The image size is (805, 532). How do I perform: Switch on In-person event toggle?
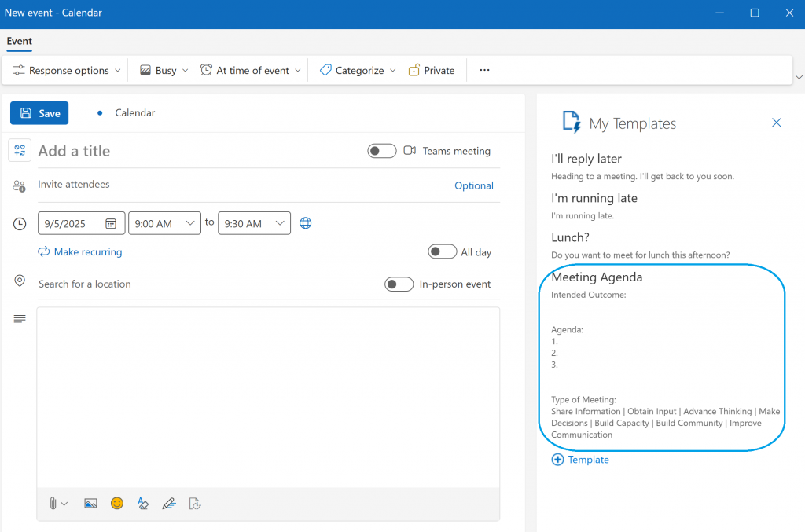coord(399,284)
